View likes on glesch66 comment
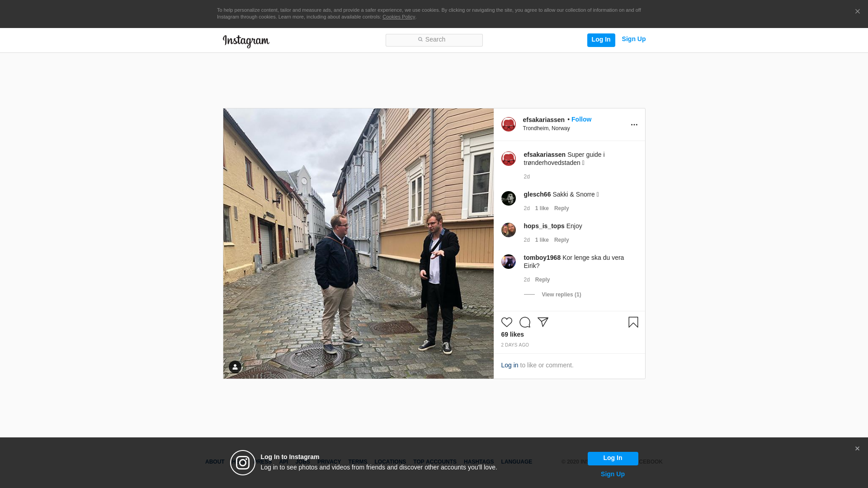This screenshot has height=488, width=868. click(542, 208)
